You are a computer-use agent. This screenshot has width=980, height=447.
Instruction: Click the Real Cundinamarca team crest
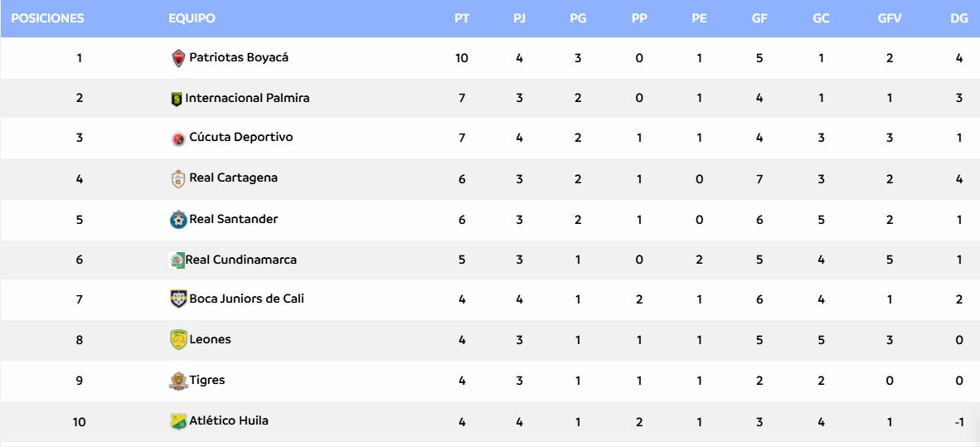pyautogui.click(x=176, y=260)
